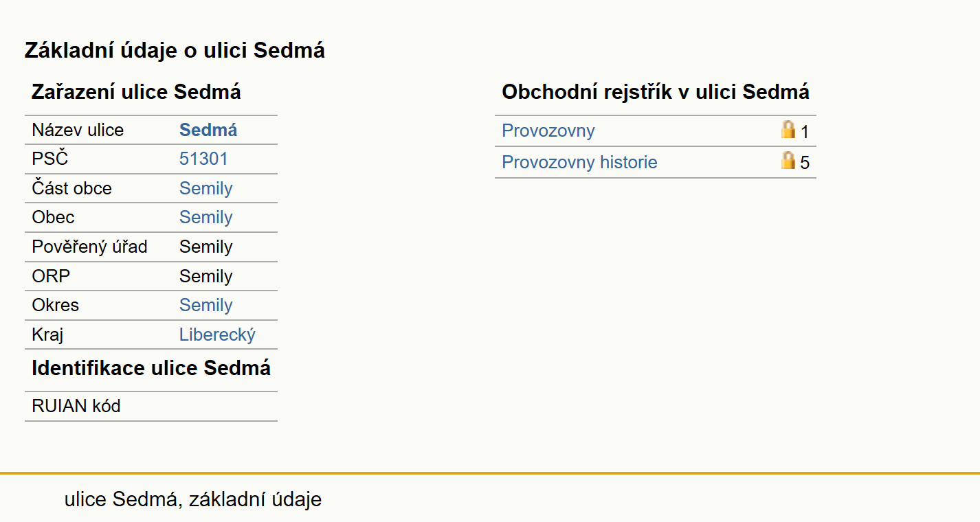
Task: Select Semily link in Obec row
Action: click(206, 217)
